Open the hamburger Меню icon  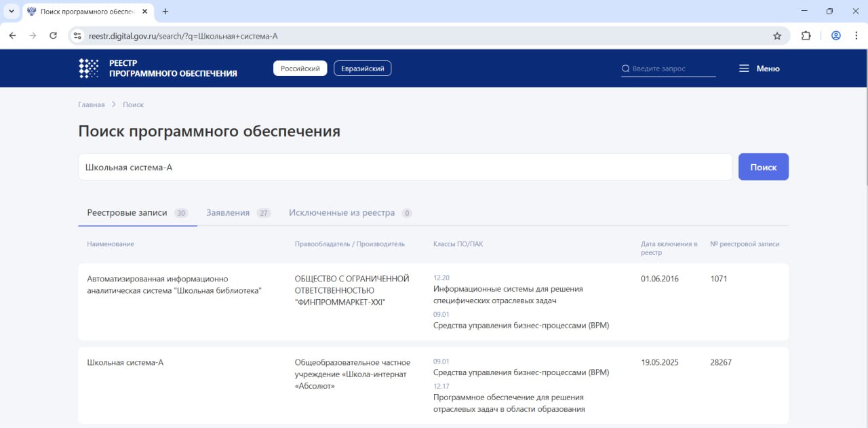click(x=744, y=69)
